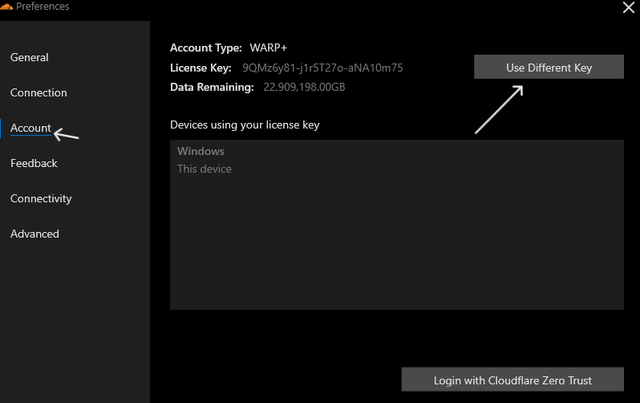Image resolution: width=640 pixels, height=403 pixels.
Task: Click the Cloudflare cloud logo icon
Action: tap(7, 6)
